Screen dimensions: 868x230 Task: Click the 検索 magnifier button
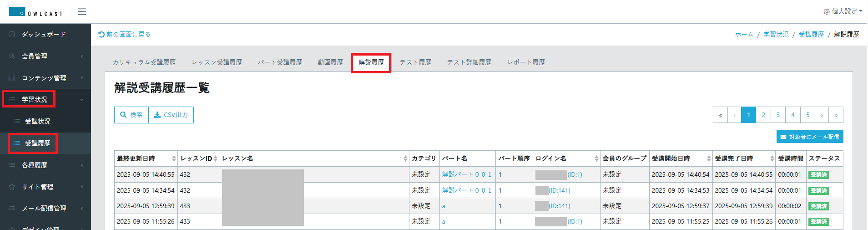pos(131,115)
